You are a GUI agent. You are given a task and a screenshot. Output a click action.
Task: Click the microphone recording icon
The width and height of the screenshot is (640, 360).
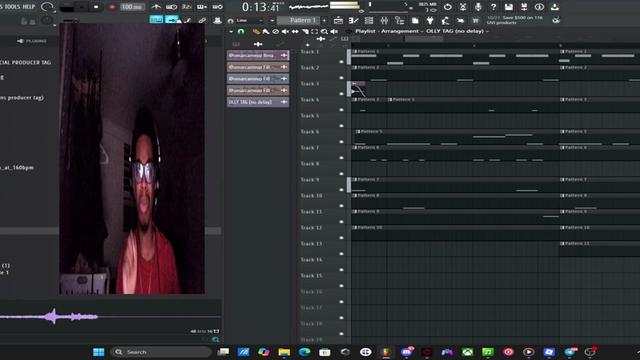coord(478,7)
